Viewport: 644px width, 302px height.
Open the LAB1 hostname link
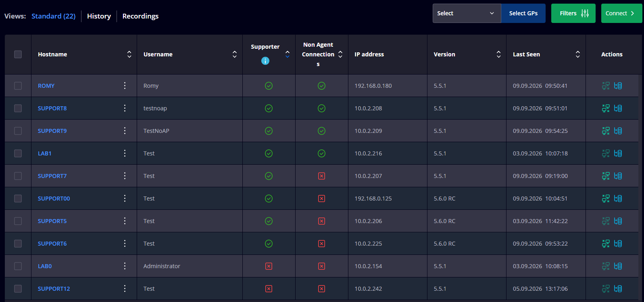click(44, 153)
